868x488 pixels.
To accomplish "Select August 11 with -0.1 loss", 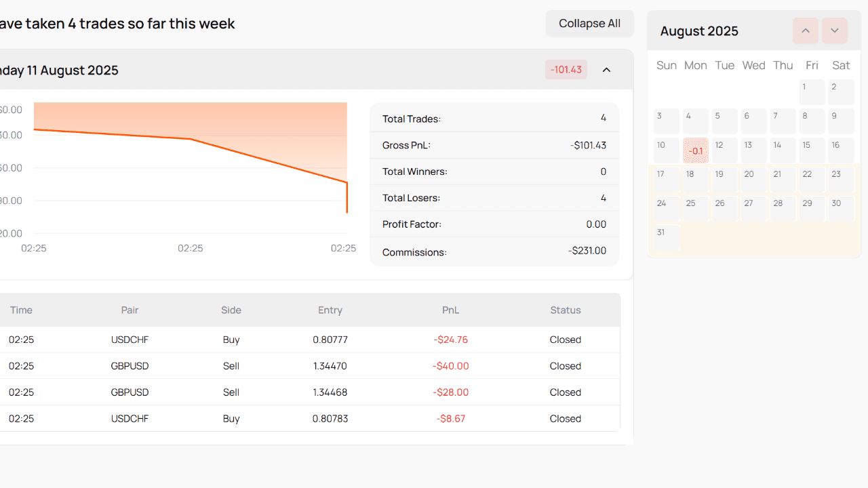I will [695, 150].
